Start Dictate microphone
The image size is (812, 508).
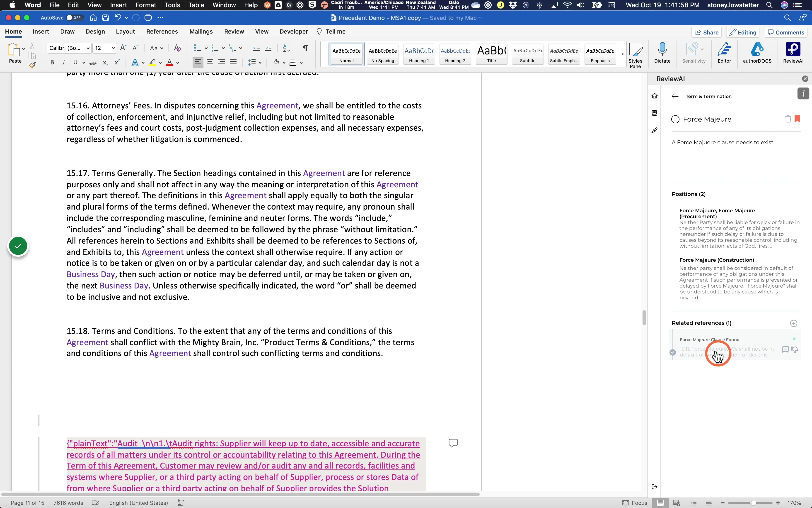[662, 53]
